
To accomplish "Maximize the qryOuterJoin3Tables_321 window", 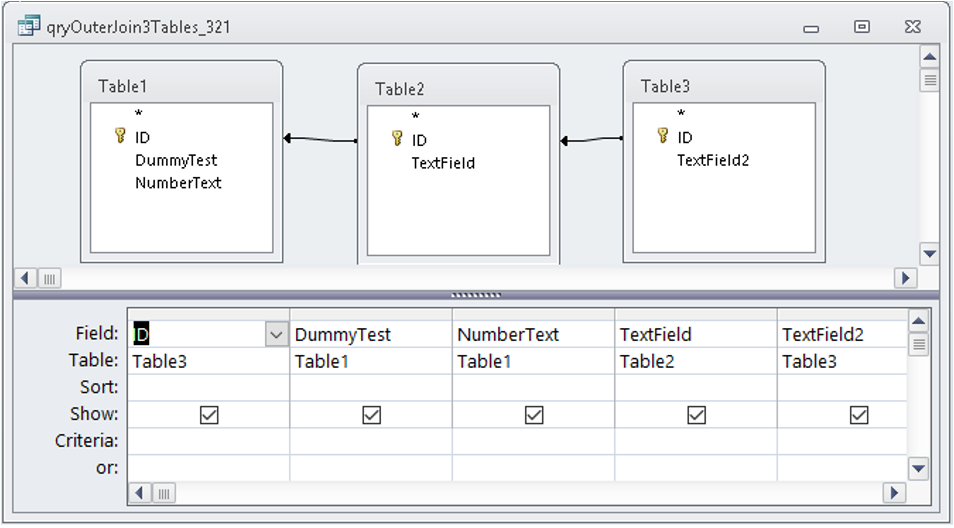I will pyautogui.click(x=862, y=27).
